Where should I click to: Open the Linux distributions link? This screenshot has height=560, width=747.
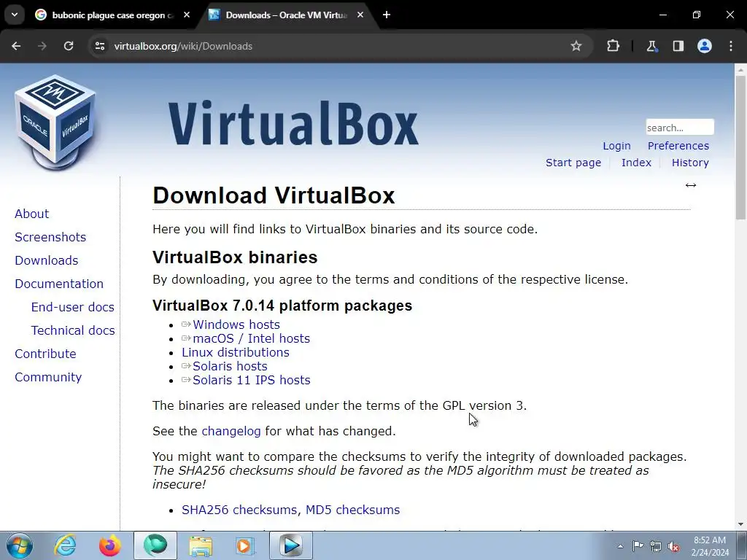[236, 352]
